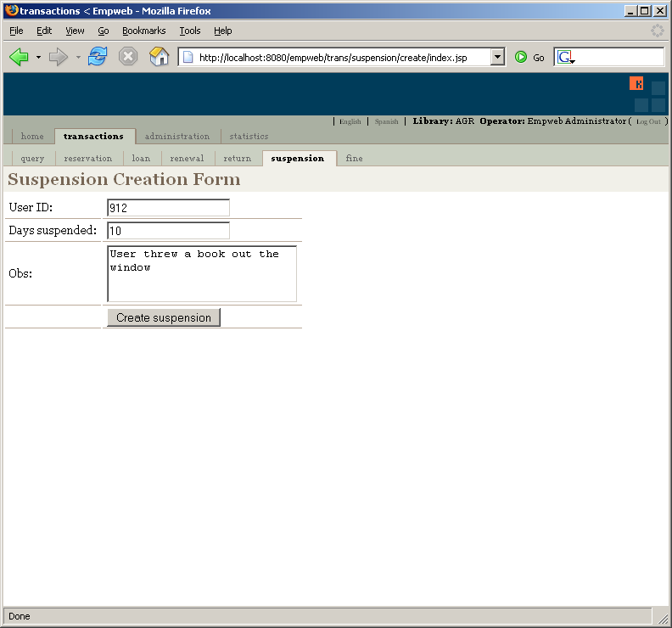
Task: Open the Go menu
Action: (104, 31)
